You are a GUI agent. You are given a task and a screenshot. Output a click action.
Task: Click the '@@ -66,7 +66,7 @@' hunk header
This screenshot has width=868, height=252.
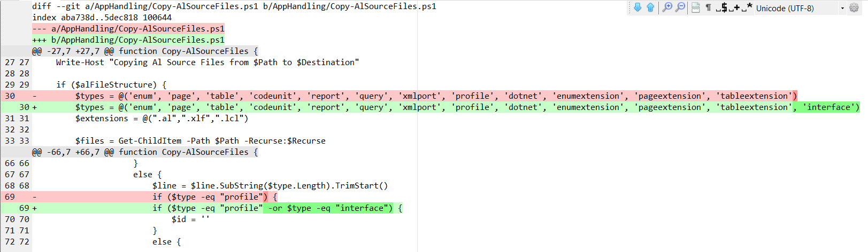coord(145,152)
